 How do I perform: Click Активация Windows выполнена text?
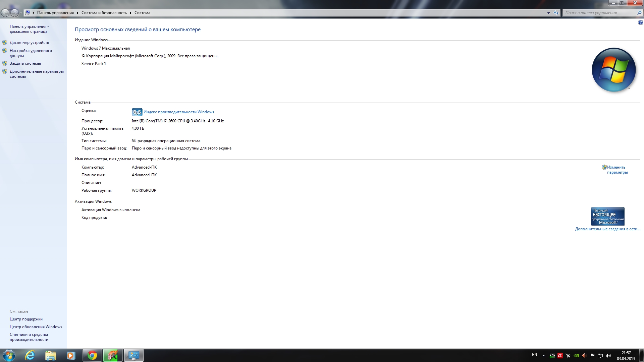click(x=111, y=210)
